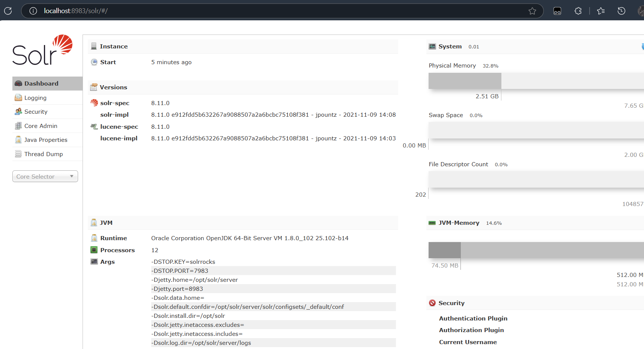Click the JVM section jar icon
The image size is (644, 349).
pos(94,223)
